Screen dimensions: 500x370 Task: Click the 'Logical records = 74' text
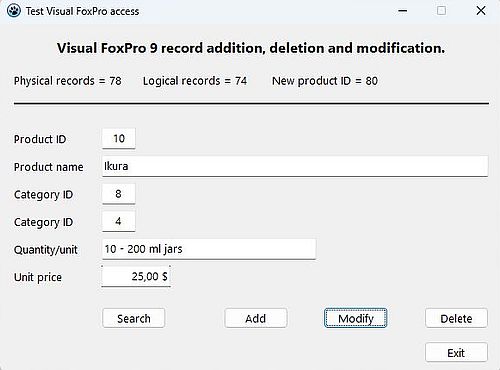(x=195, y=81)
